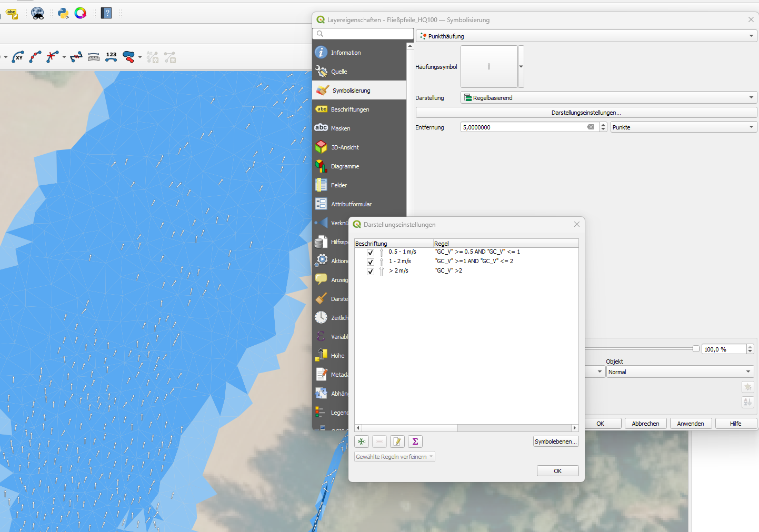
Task: Open the help contents book icon
Action: [x=107, y=13]
